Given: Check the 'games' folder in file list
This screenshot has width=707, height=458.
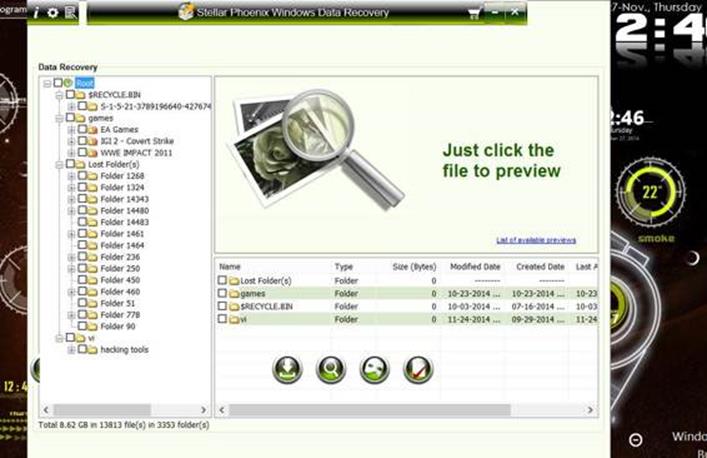Looking at the screenshot, I should point(222,293).
